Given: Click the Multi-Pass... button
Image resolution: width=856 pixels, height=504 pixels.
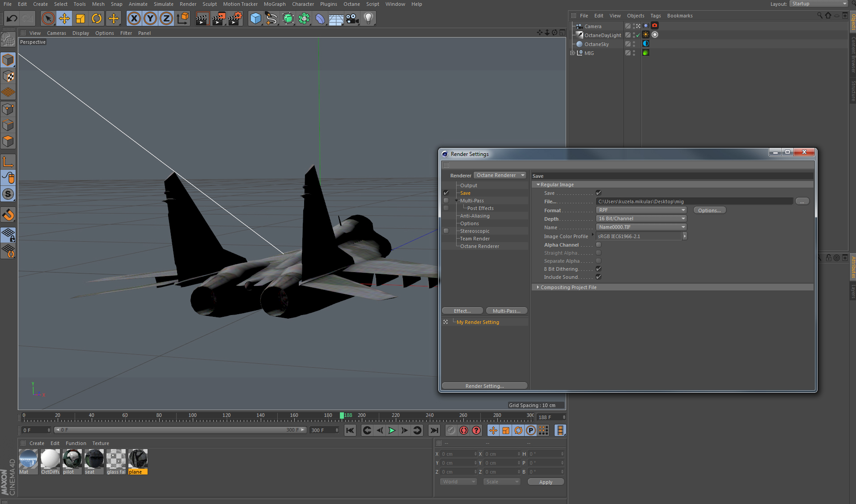Looking at the screenshot, I should pos(506,311).
